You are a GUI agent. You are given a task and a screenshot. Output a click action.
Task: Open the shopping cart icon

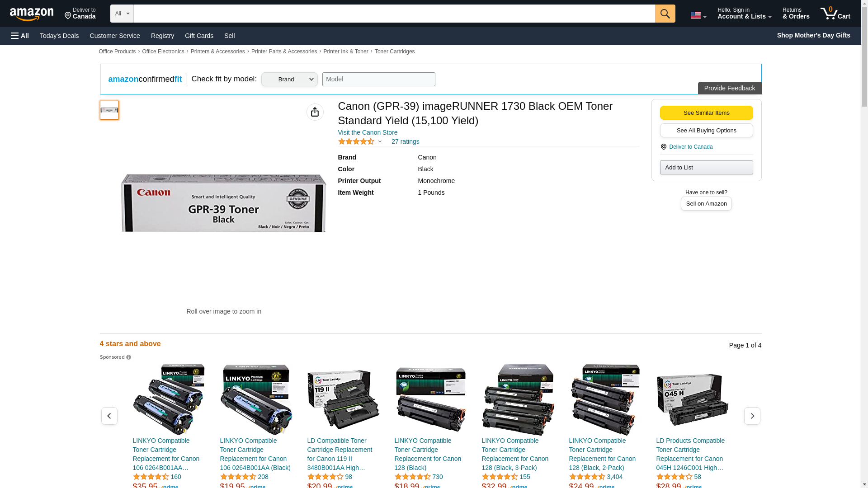pyautogui.click(x=835, y=14)
